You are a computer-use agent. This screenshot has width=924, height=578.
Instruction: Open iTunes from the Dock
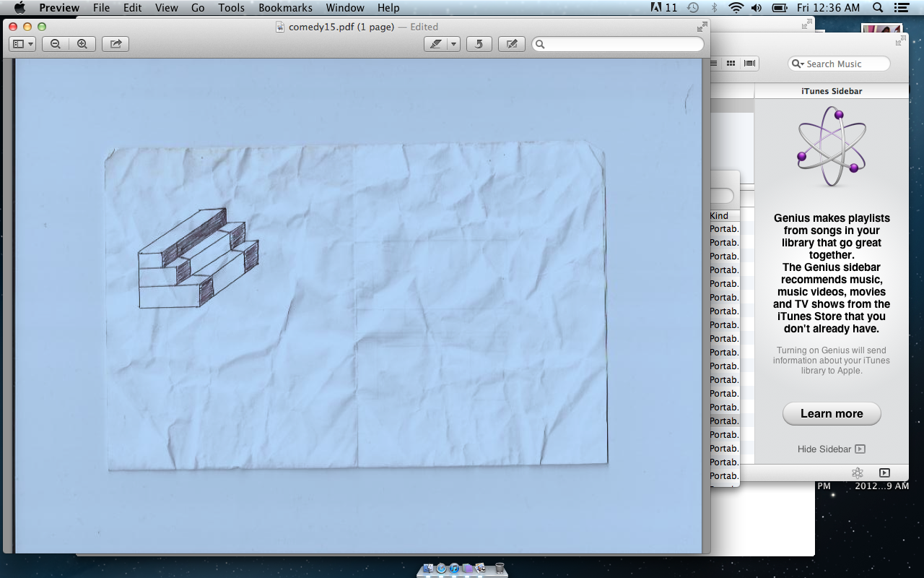454,568
